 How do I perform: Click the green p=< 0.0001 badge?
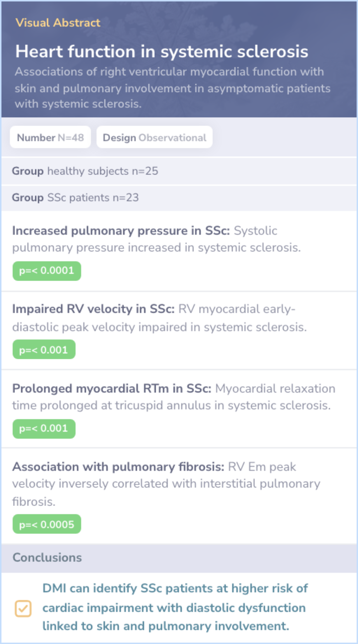click(x=47, y=271)
